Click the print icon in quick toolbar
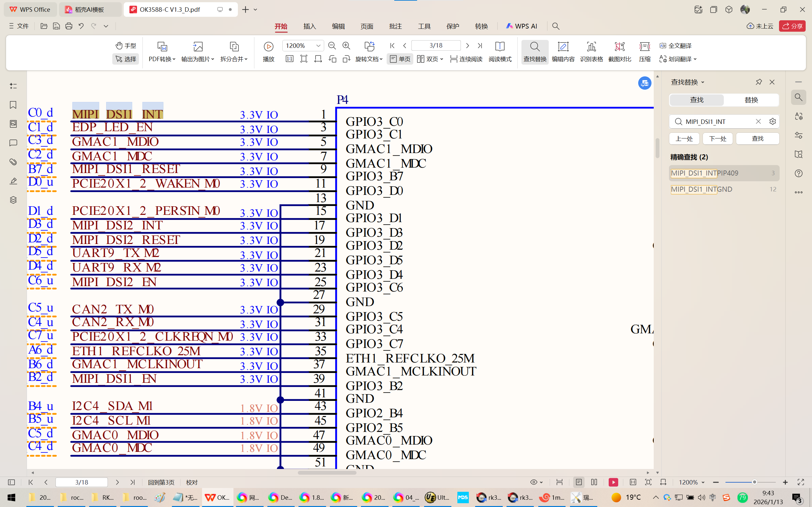The width and height of the screenshot is (812, 507). 69,26
